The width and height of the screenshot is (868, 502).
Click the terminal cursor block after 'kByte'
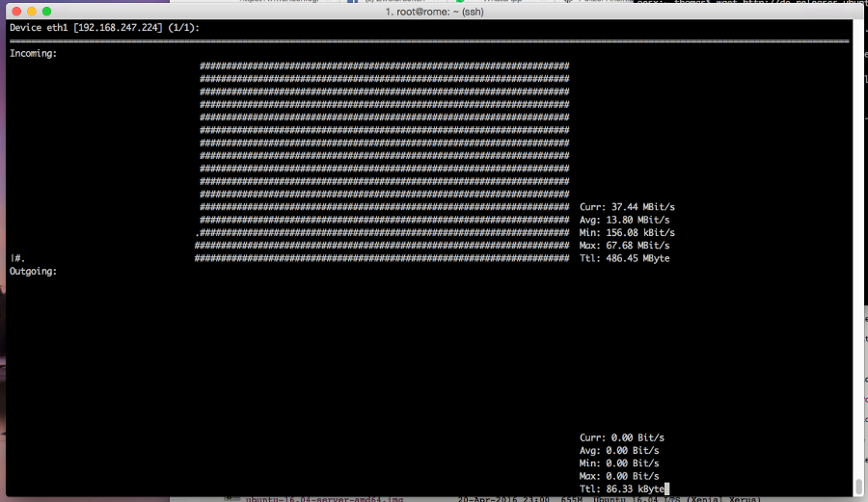[x=666, y=489]
